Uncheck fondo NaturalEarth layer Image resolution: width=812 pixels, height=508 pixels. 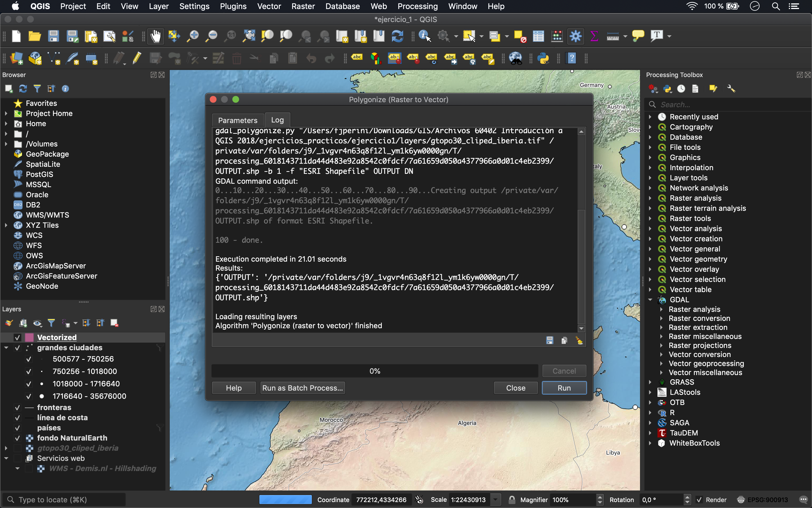(17, 438)
